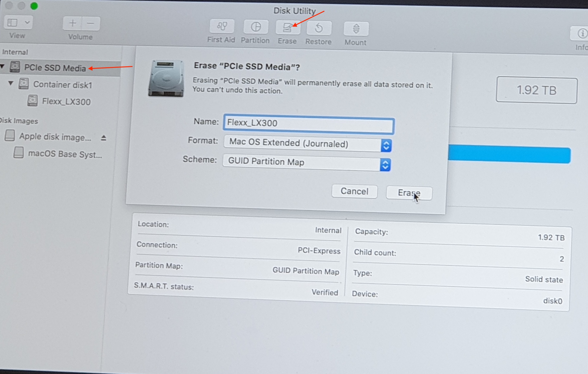Add a volume with plus button

click(x=72, y=24)
